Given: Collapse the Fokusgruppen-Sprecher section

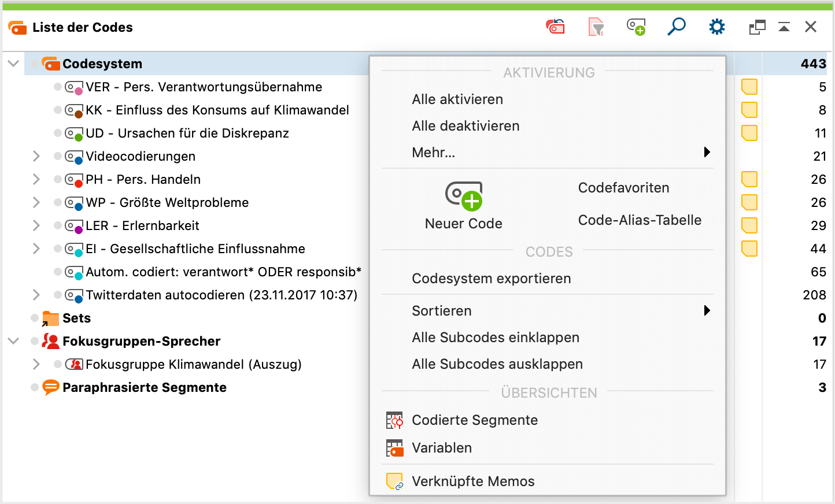Looking at the screenshot, I should pyautogui.click(x=13, y=341).
